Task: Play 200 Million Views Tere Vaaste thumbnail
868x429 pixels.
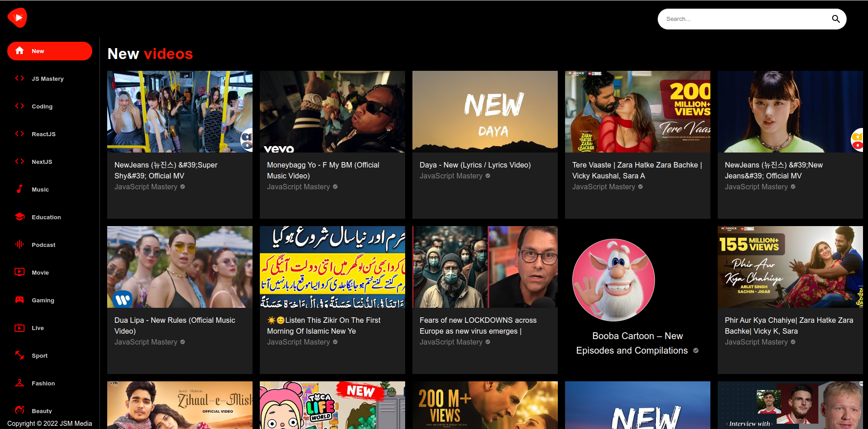Action: point(638,112)
